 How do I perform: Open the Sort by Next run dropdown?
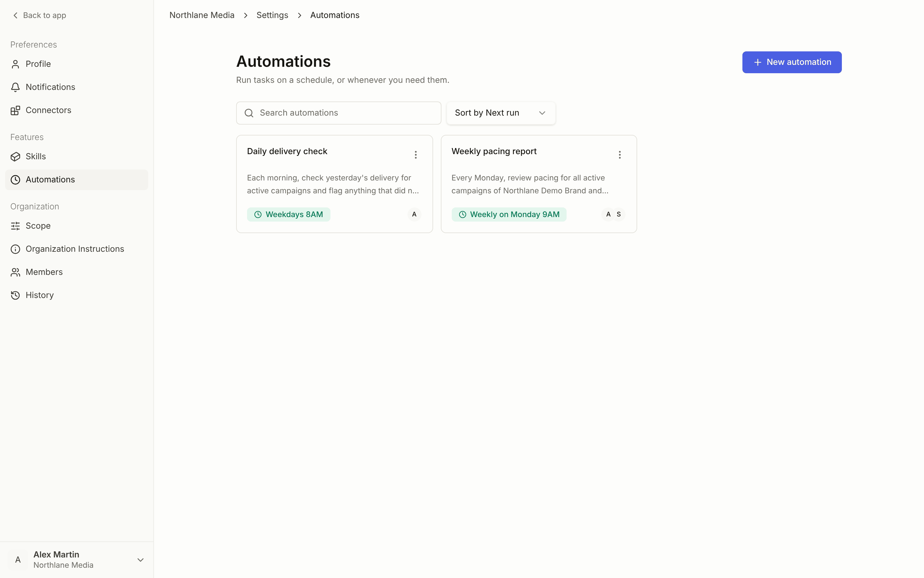point(501,113)
